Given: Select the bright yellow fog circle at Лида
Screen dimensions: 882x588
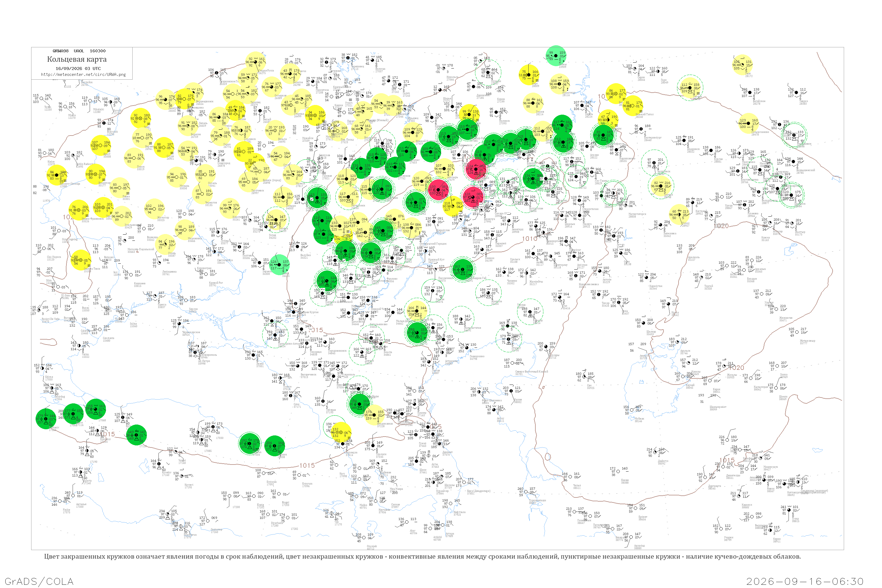Looking at the screenshot, I should pos(141,118).
